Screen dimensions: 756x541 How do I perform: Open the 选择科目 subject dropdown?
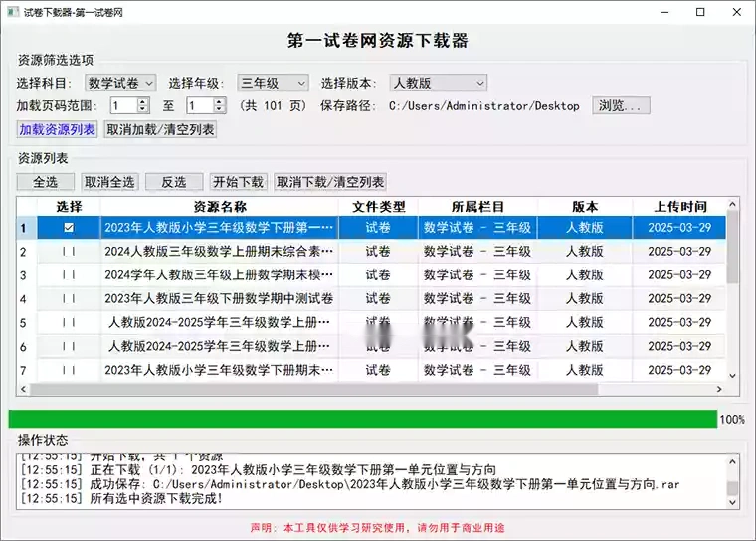point(120,83)
